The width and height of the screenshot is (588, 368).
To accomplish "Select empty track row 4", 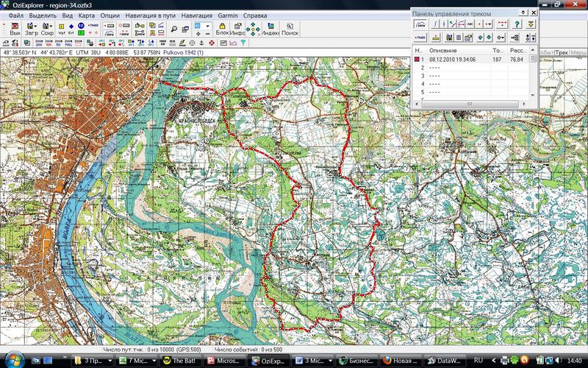I will click(x=471, y=84).
